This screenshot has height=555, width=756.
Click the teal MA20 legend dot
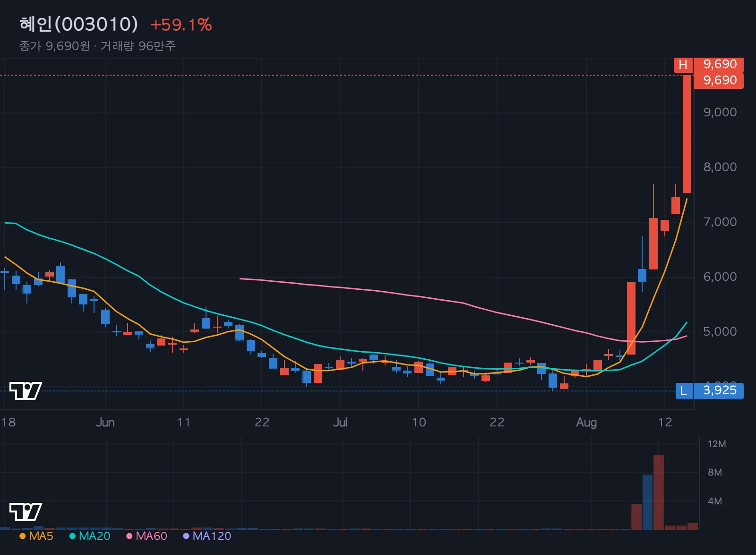tap(72, 536)
